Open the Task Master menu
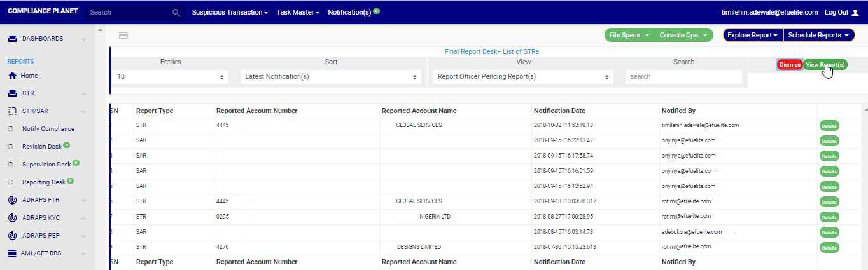The height and width of the screenshot is (270, 868). click(x=297, y=12)
